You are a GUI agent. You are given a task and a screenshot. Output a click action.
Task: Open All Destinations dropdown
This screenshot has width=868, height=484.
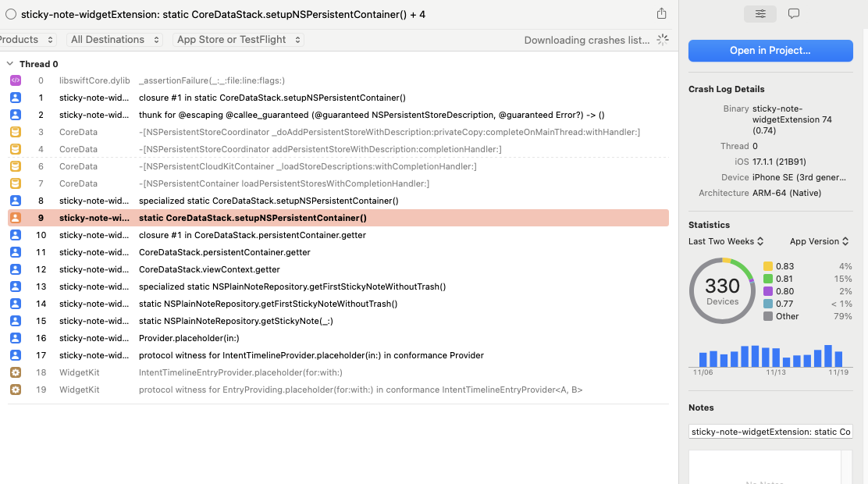click(115, 39)
